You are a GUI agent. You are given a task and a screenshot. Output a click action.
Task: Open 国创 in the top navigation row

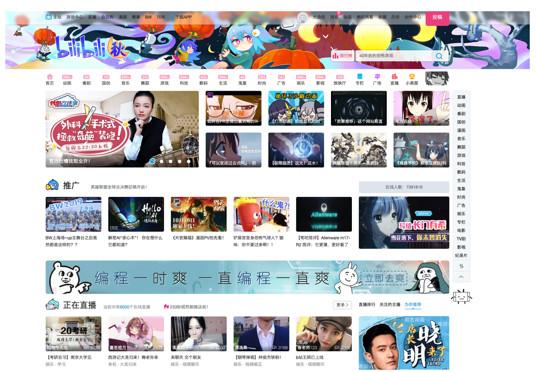[106, 79]
